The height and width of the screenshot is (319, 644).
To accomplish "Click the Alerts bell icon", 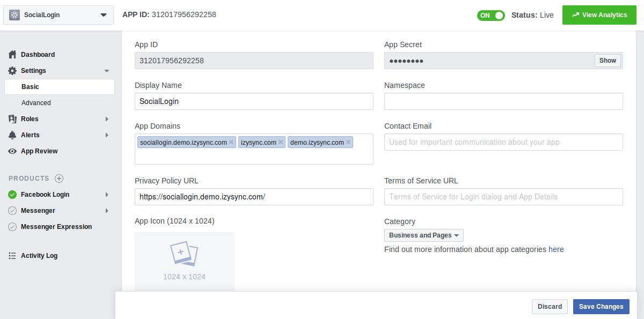I will tap(12, 135).
